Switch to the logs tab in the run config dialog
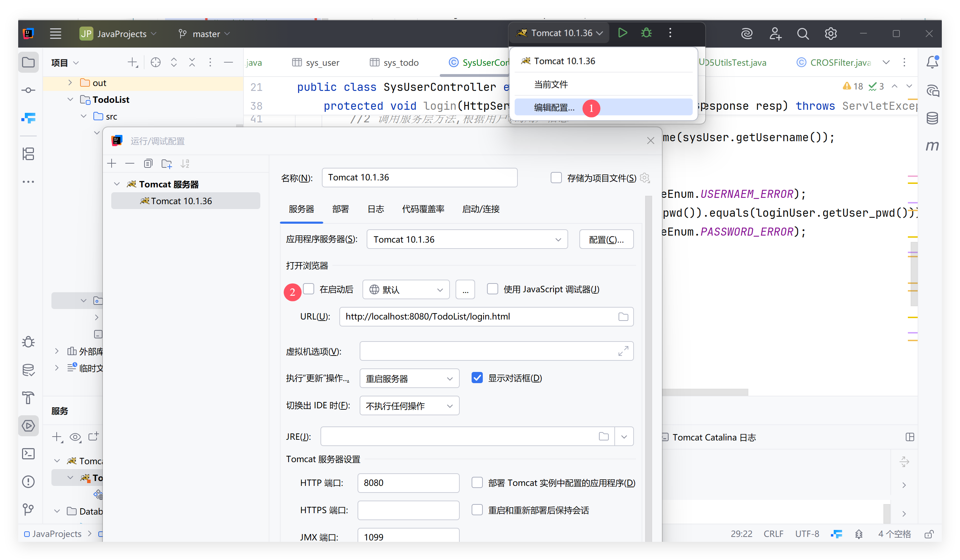The height and width of the screenshot is (560, 960). click(x=376, y=209)
